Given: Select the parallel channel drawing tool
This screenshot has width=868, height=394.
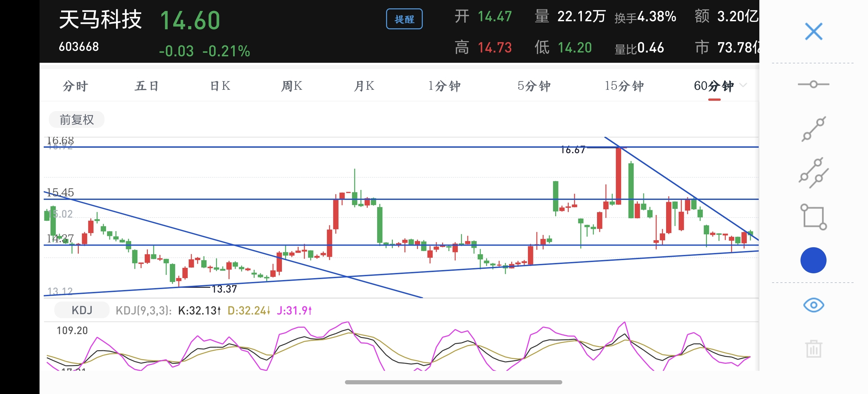Looking at the screenshot, I should (x=813, y=173).
